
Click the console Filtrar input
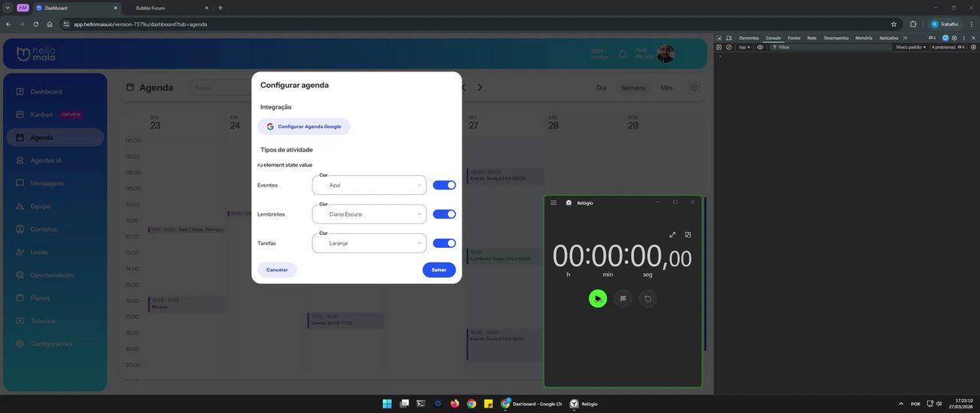coord(831,47)
